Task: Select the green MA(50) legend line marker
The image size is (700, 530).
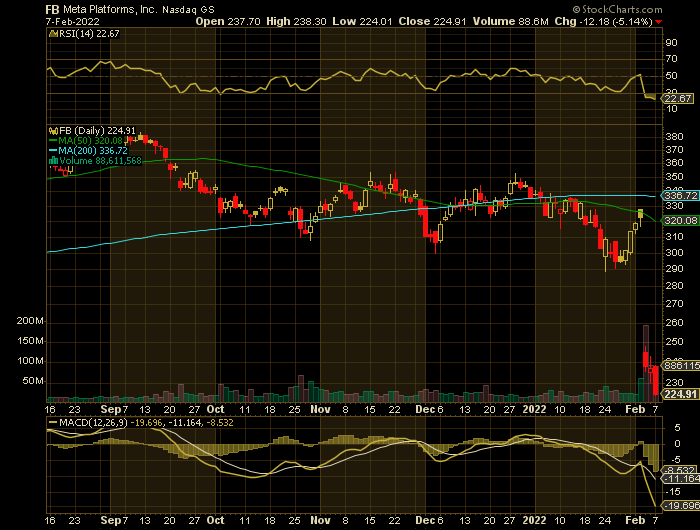Action: [52, 141]
